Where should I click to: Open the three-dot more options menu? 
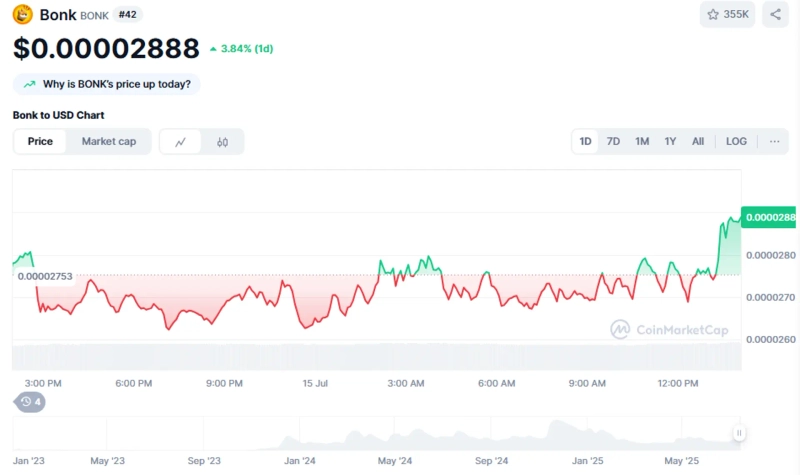[x=774, y=141]
